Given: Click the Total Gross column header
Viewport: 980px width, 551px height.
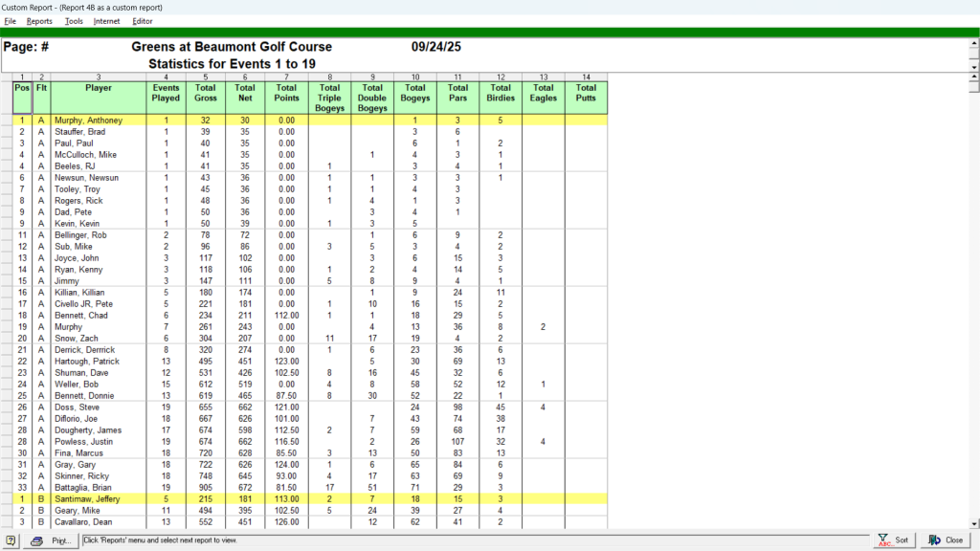Looking at the screenshot, I should (206, 94).
